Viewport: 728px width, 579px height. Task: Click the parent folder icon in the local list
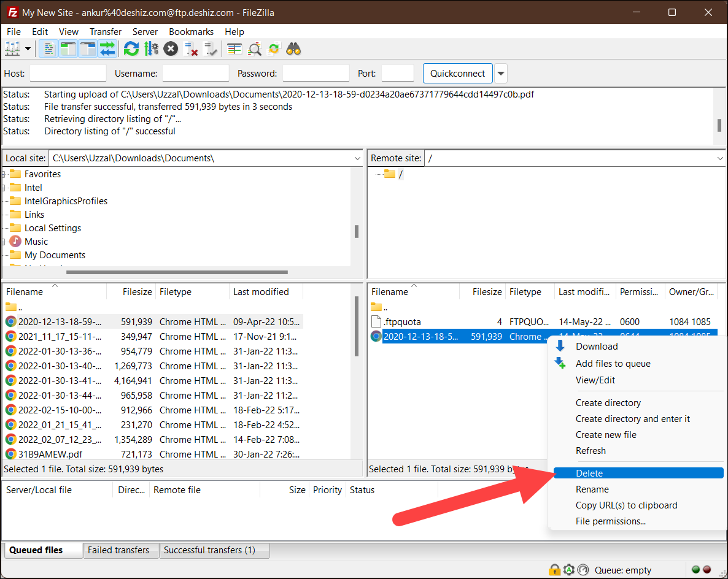(11, 307)
